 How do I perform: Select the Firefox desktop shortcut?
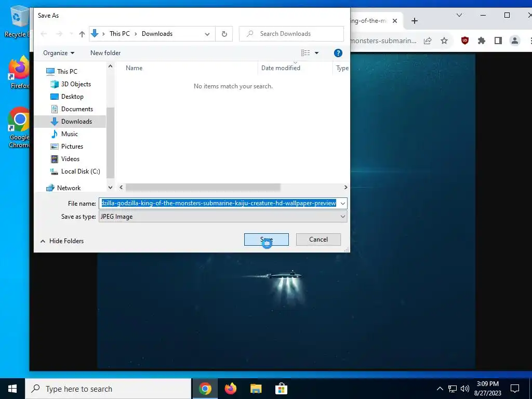[x=19, y=73]
